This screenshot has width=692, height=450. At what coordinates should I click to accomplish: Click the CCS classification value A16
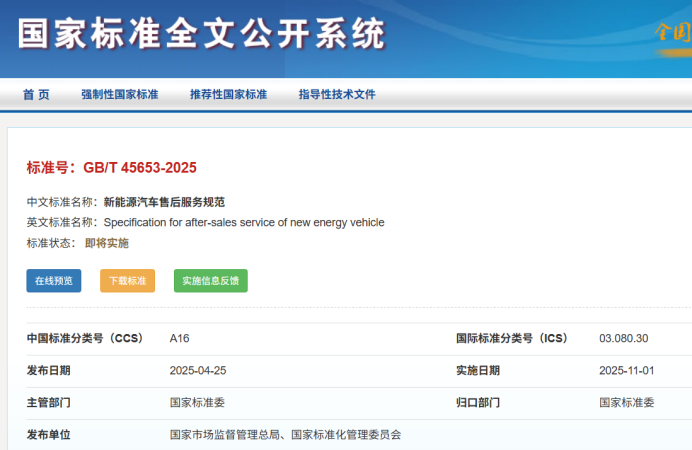(x=179, y=338)
